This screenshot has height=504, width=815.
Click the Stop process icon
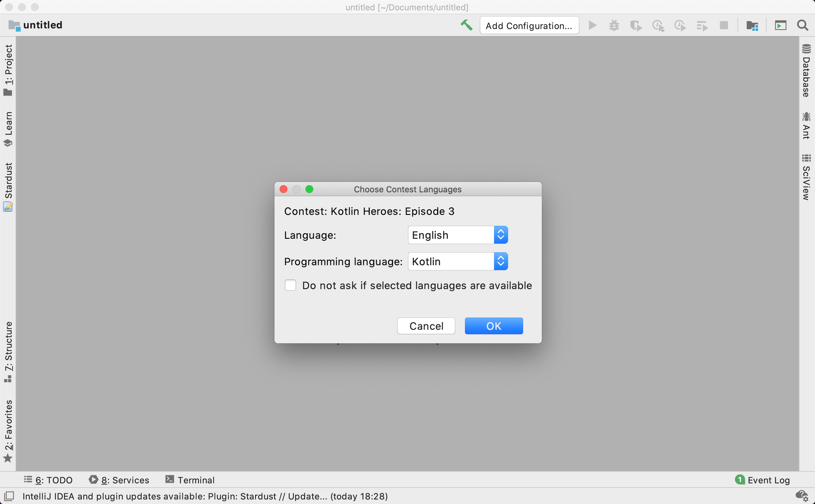click(724, 25)
